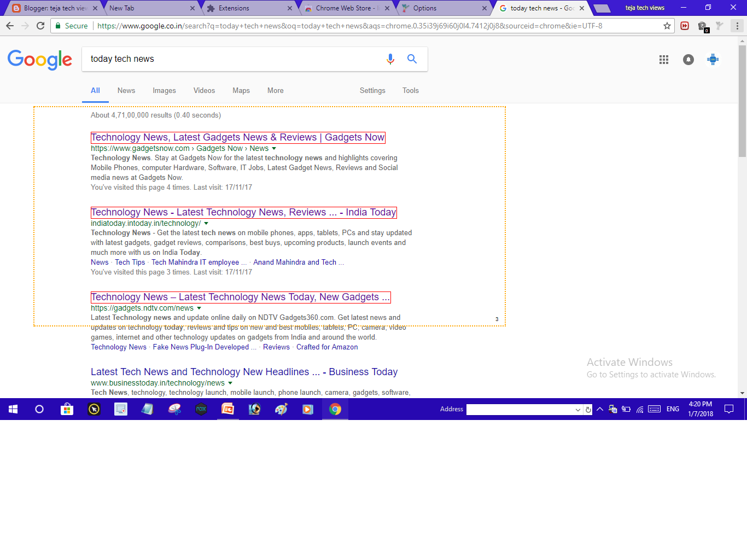Expand the gadgetsnow.com result options arrow

click(x=274, y=148)
